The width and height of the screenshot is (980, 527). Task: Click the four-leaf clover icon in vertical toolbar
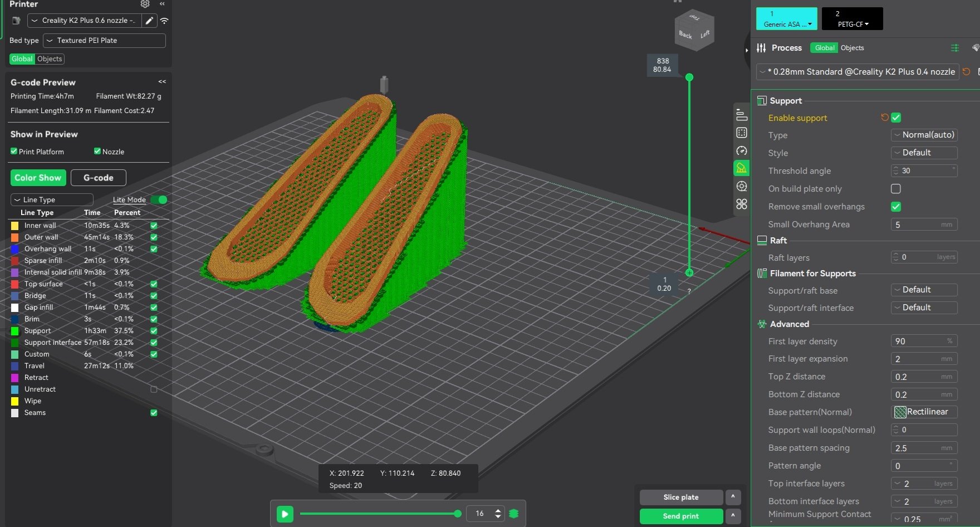pyautogui.click(x=741, y=204)
